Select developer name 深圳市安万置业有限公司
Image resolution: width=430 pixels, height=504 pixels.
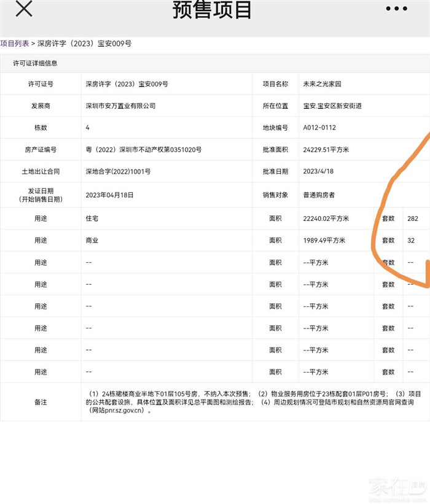click(x=120, y=106)
